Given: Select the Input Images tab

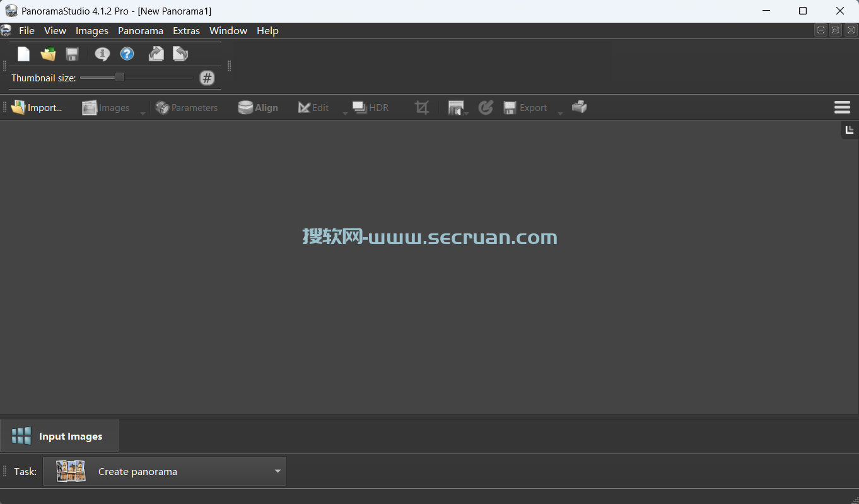Looking at the screenshot, I should point(59,436).
